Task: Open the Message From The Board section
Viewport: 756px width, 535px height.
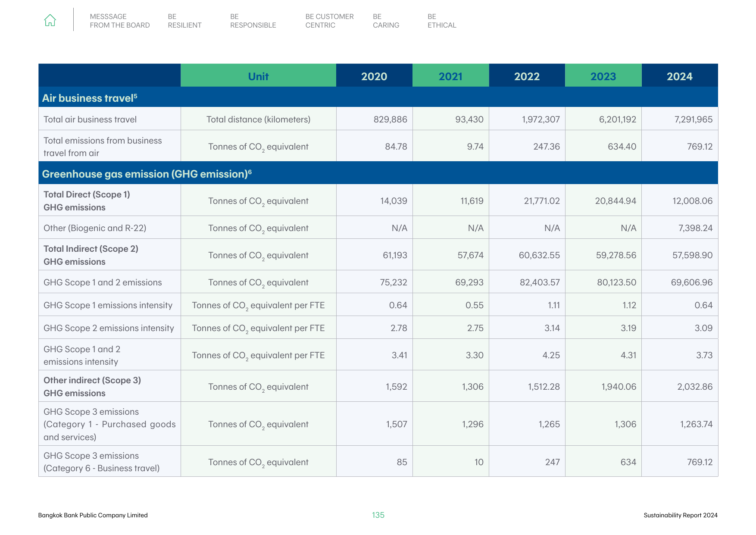Action: (x=120, y=21)
